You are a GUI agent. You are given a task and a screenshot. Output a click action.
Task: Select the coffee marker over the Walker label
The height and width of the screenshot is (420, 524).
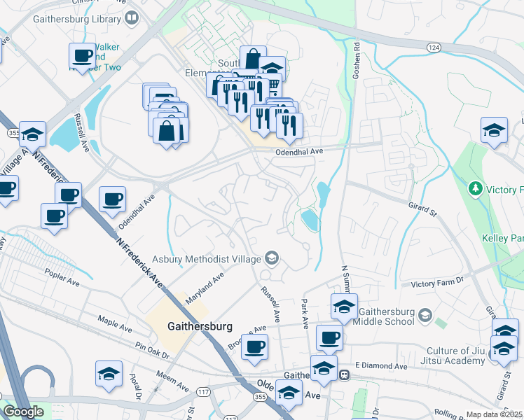[x=83, y=58]
